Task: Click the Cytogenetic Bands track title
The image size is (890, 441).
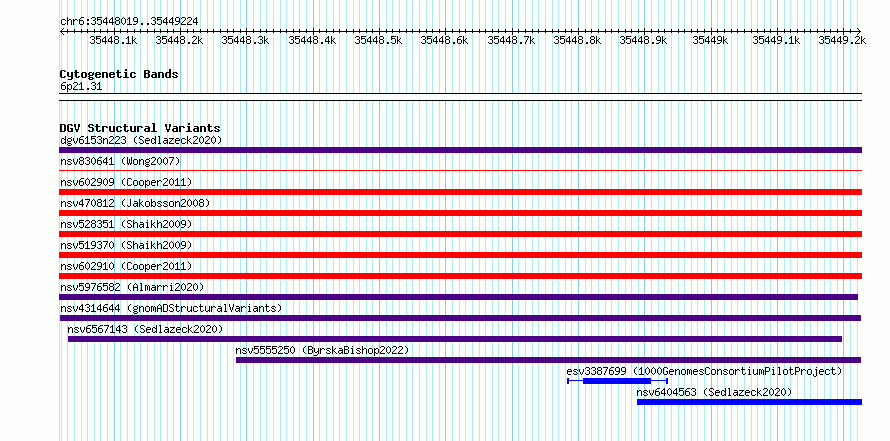Action: (x=119, y=74)
